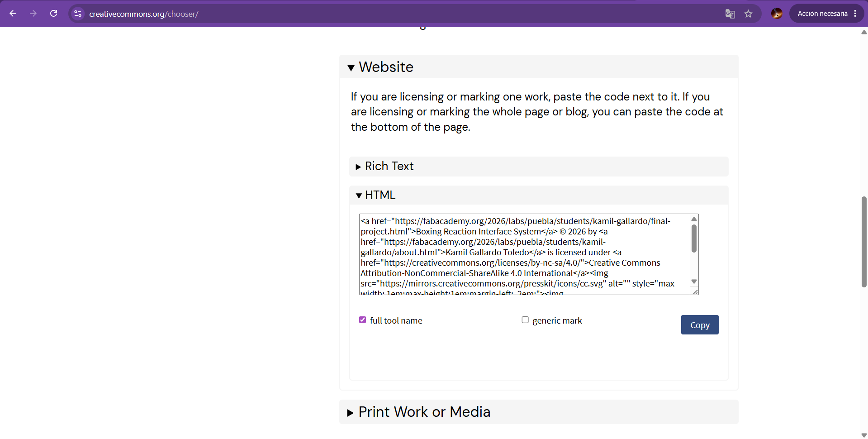Image resolution: width=868 pixels, height=439 pixels.
Task: Click the HTML textarea scroll up arrow
Action: (x=694, y=219)
